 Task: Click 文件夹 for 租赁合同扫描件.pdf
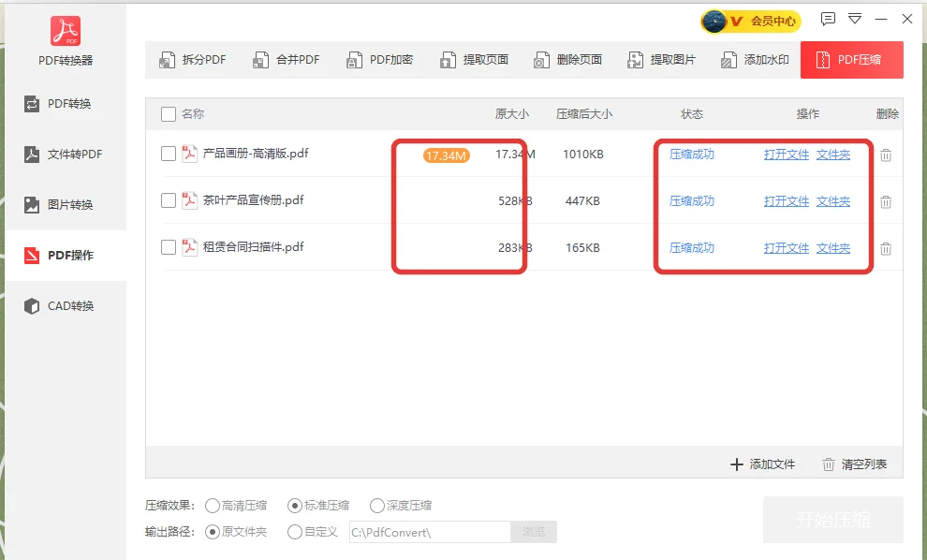pos(833,248)
